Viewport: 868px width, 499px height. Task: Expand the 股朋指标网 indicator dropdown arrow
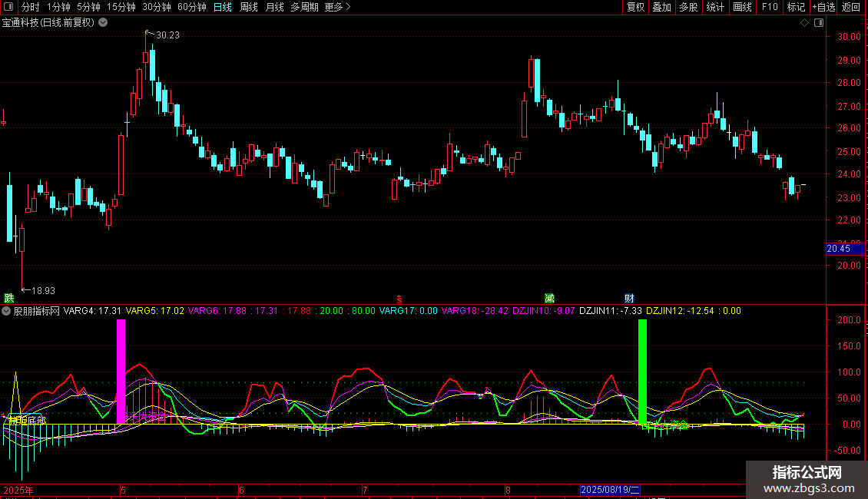(6, 312)
